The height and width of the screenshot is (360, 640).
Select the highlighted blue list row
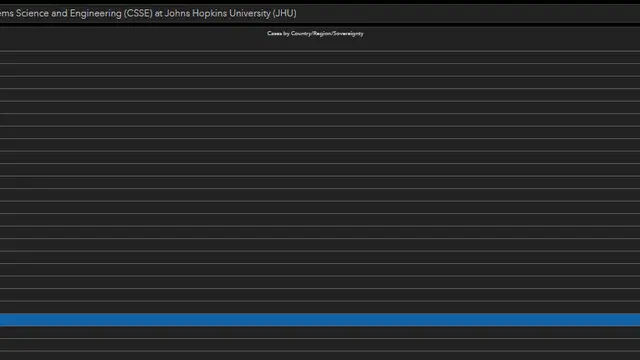click(x=320, y=320)
